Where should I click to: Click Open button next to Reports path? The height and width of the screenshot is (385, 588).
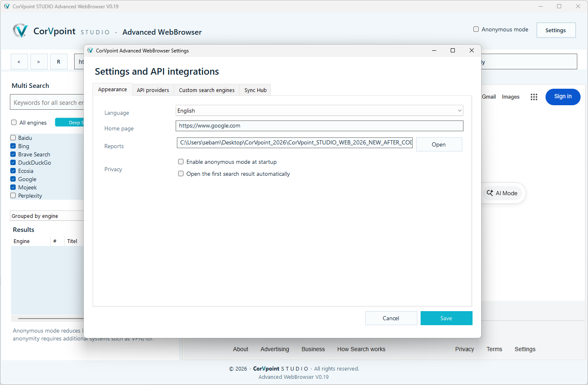pos(439,144)
